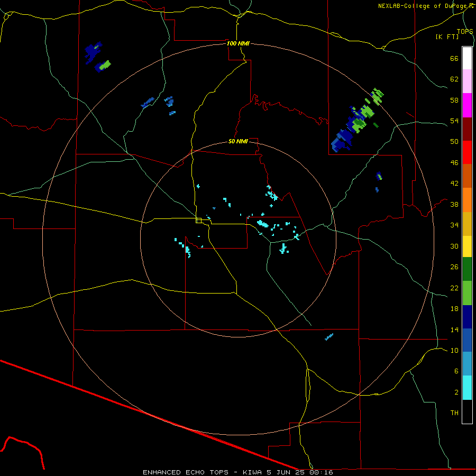The image size is (476, 476).
Task: Click the maroon segment of the legend
Action: tap(467, 129)
